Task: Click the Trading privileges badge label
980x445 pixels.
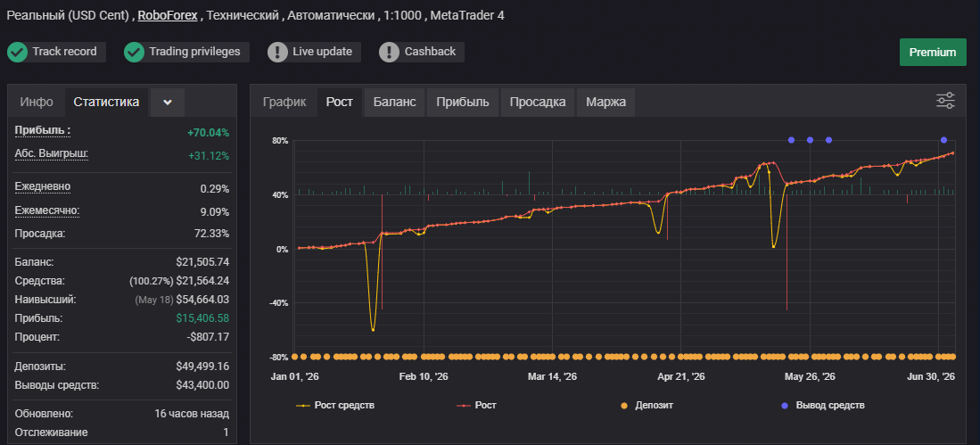Action: (194, 52)
